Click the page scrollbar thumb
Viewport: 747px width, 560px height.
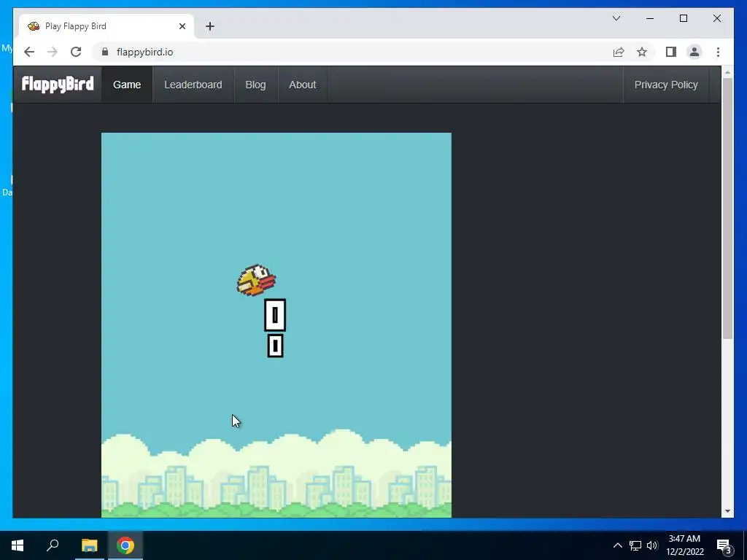tap(727, 209)
